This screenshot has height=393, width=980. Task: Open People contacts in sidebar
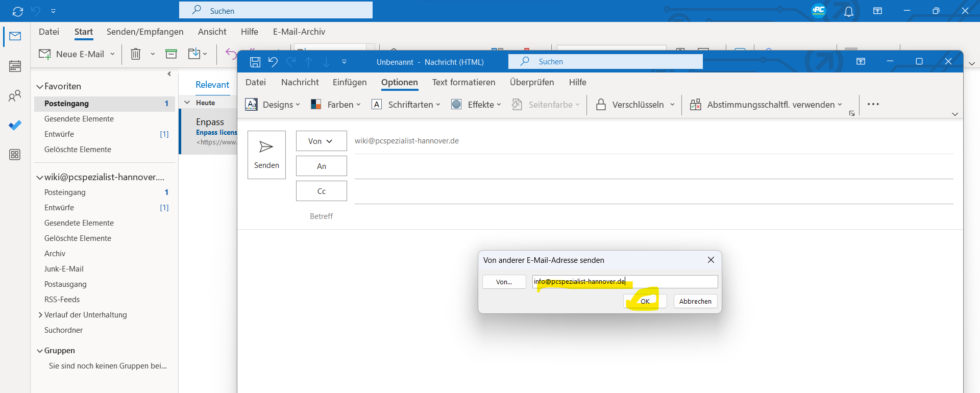pyautogui.click(x=15, y=95)
